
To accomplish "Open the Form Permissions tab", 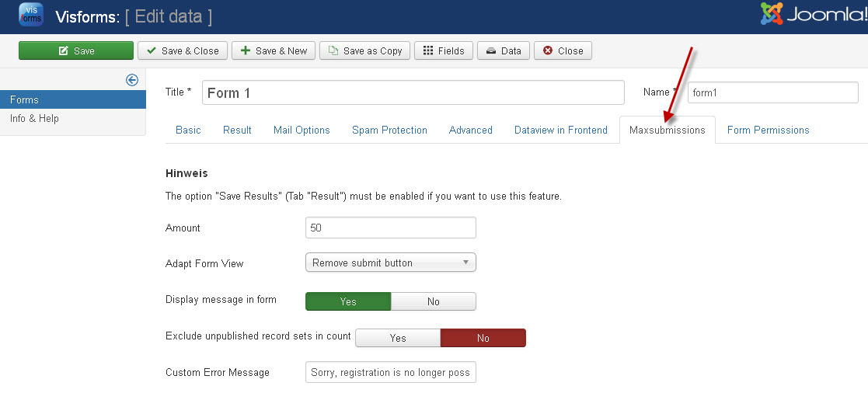I will pyautogui.click(x=768, y=130).
